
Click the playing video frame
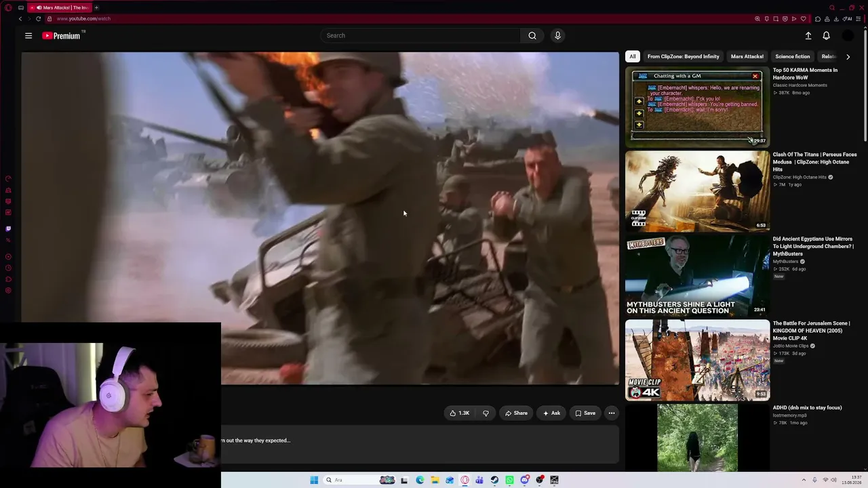(x=320, y=218)
